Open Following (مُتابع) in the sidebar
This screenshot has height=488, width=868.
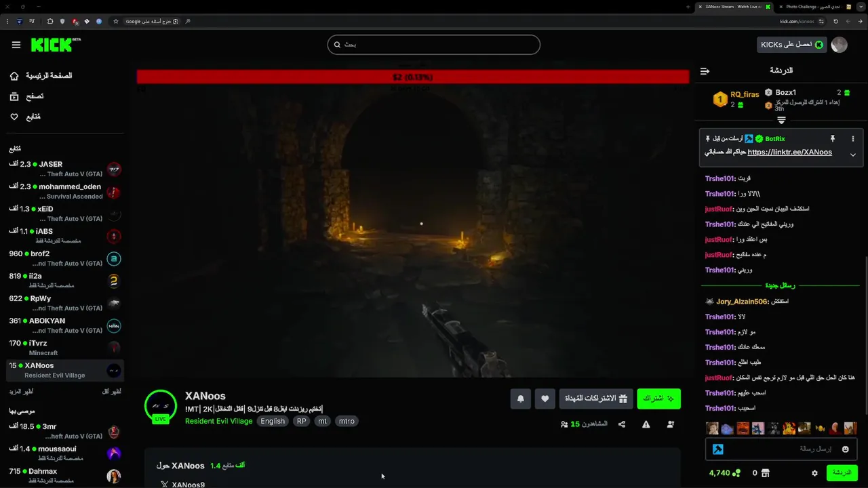pyautogui.click(x=25, y=117)
